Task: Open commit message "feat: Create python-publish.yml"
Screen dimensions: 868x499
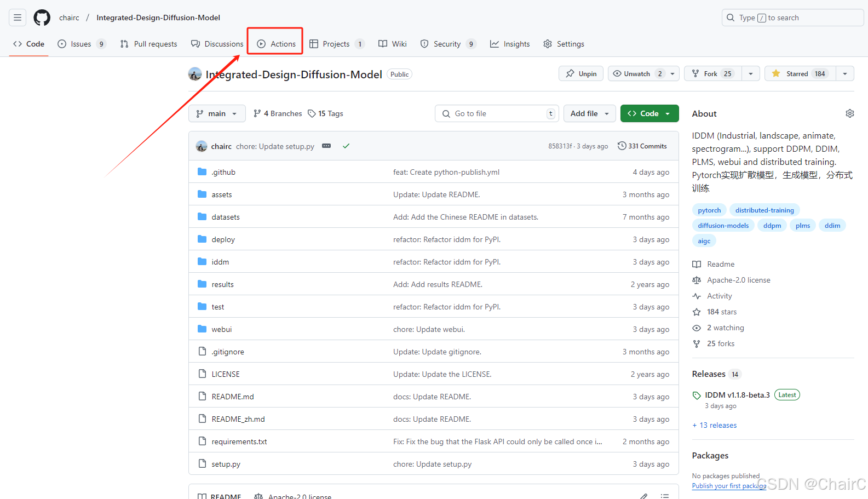Action: click(446, 172)
